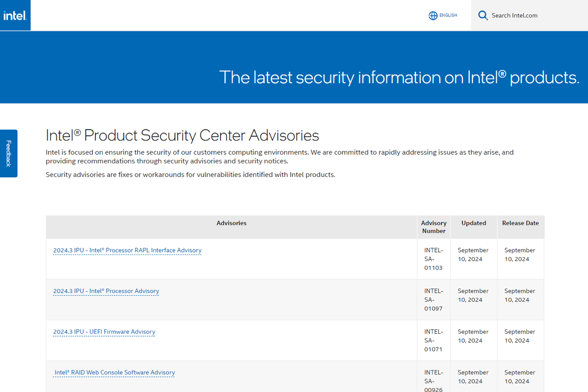This screenshot has height=392, width=588.
Task: Click advisory number INTEL-SA-01097 cell
Action: pyautogui.click(x=433, y=300)
